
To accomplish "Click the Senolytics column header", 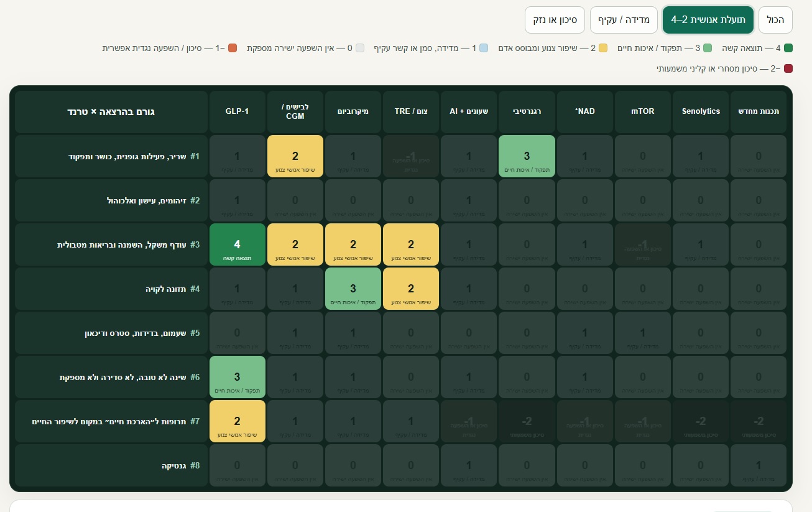I will (701, 112).
